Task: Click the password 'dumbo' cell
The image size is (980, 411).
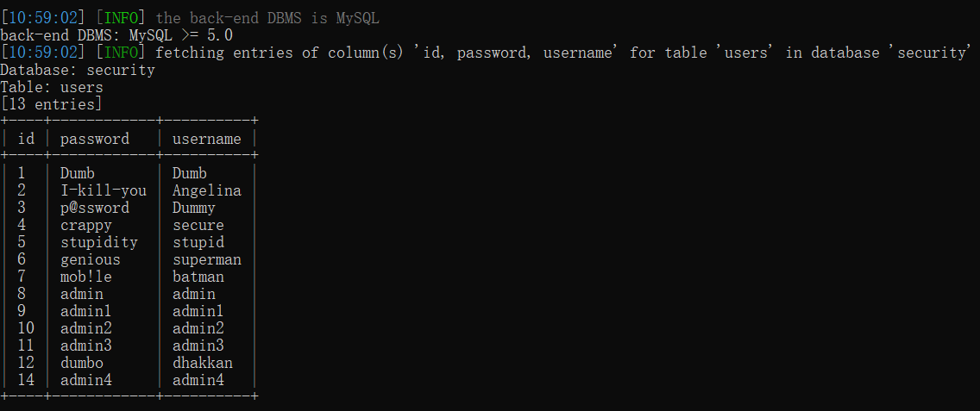Action: tap(82, 363)
